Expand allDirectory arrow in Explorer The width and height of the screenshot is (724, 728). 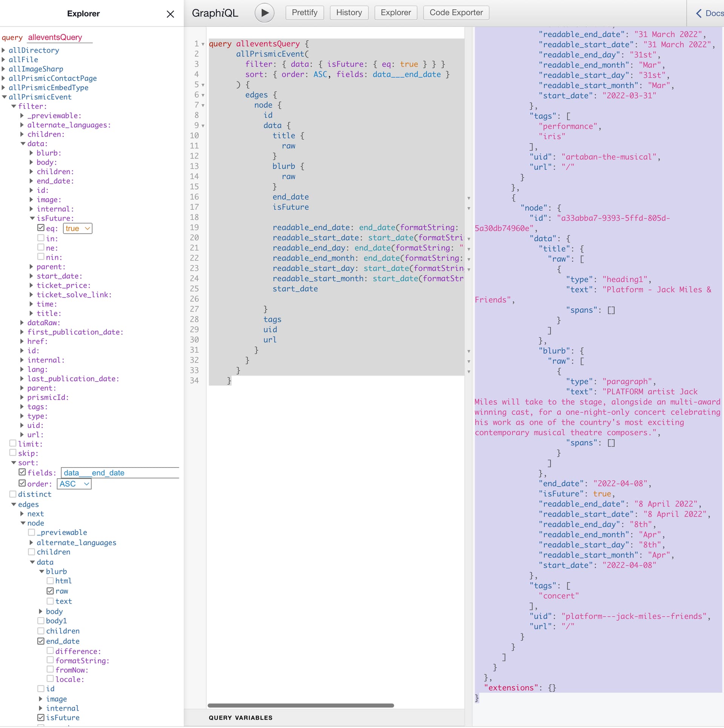pos(4,50)
